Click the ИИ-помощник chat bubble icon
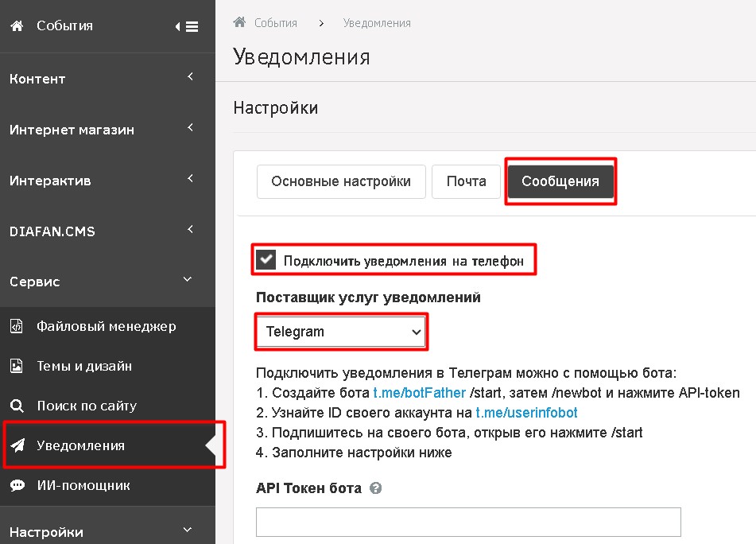The image size is (756, 544). 17,485
